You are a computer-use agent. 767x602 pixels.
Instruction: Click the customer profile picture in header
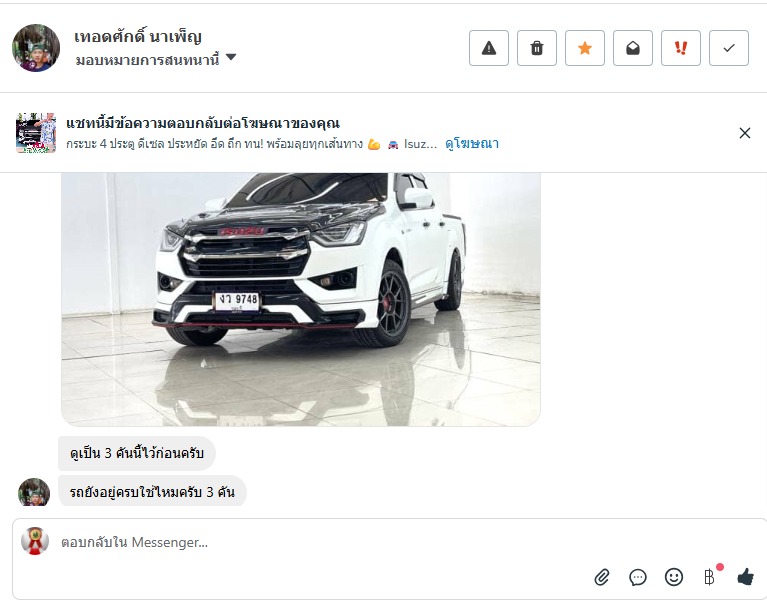point(36,48)
